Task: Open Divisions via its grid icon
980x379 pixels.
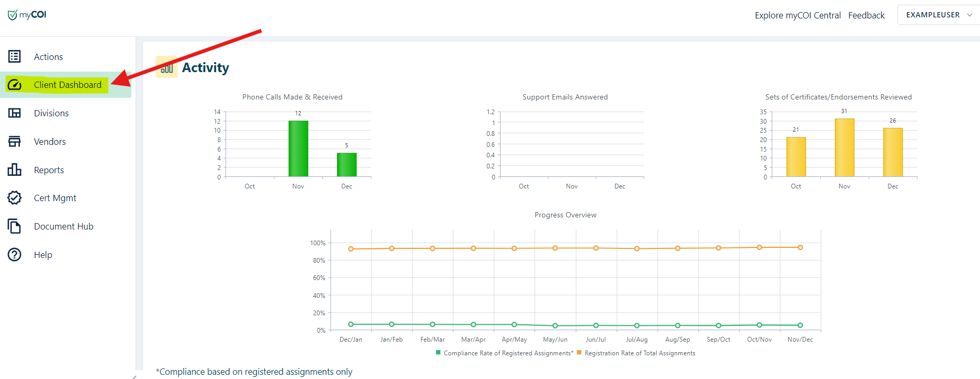Action: [x=15, y=113]
